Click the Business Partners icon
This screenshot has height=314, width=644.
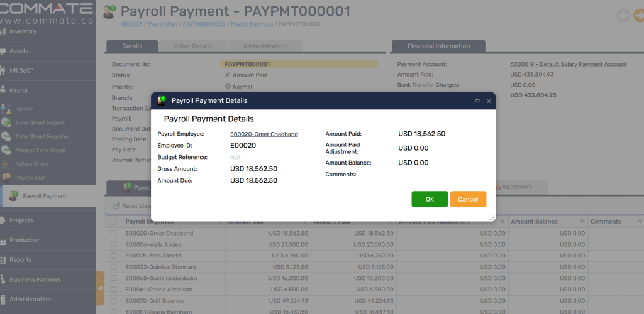point(3,279)
